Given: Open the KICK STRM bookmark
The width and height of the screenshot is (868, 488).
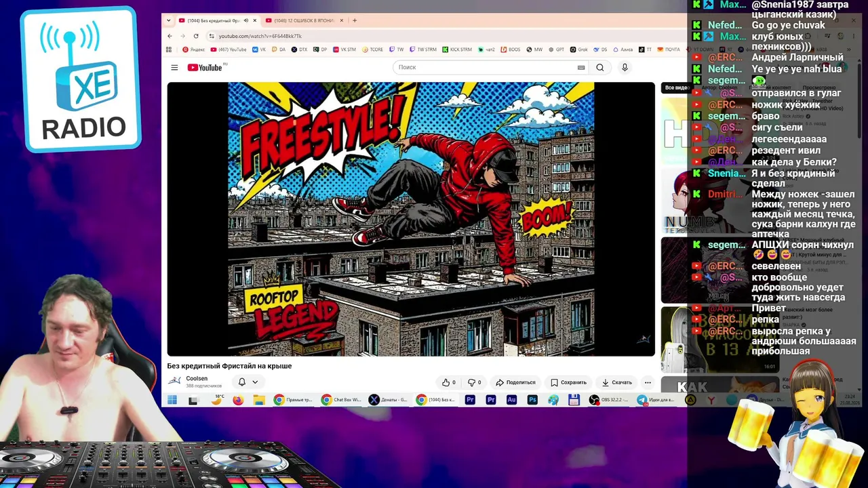Looking at the screenshot, I should coord(457,49).
